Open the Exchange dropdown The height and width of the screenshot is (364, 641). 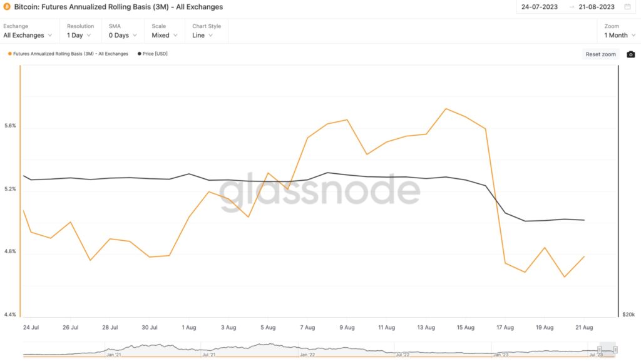click(28, 36)
